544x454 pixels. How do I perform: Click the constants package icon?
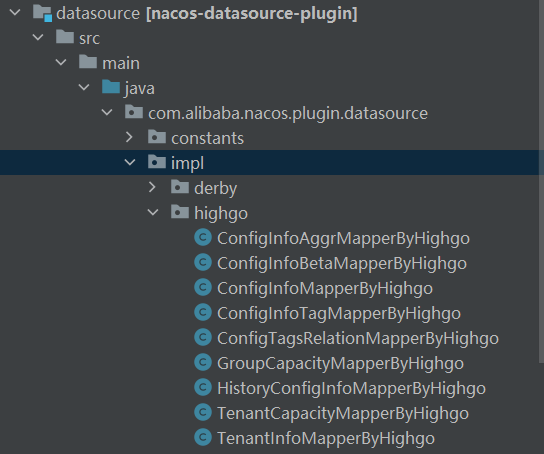(x=157, y=137)
